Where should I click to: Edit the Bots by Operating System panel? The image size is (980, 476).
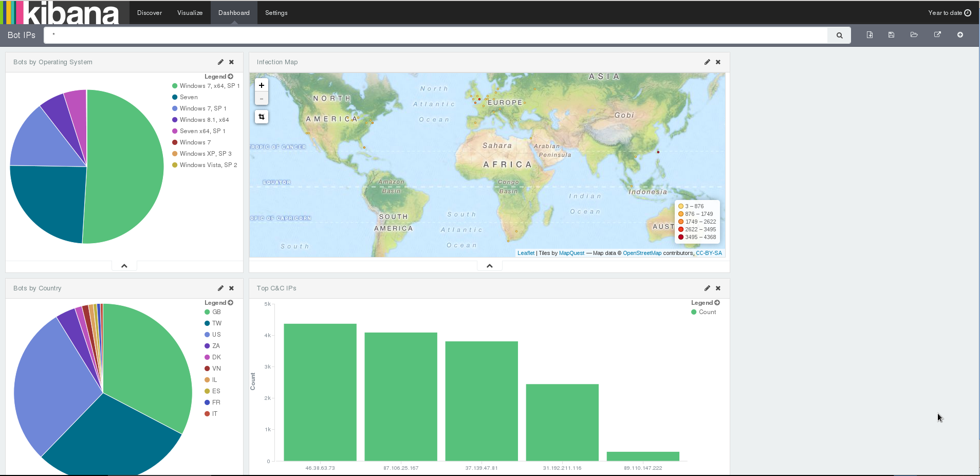[x=220, y=62]
